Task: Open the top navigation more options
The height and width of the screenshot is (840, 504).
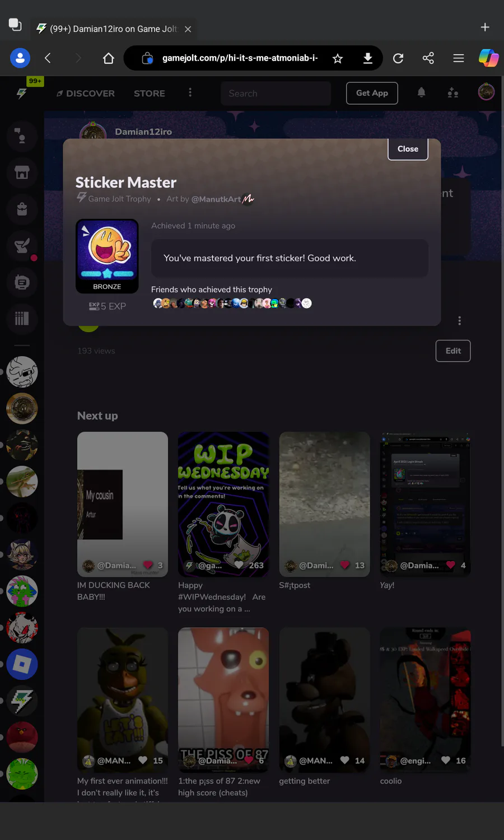Action: click(190, 92)
